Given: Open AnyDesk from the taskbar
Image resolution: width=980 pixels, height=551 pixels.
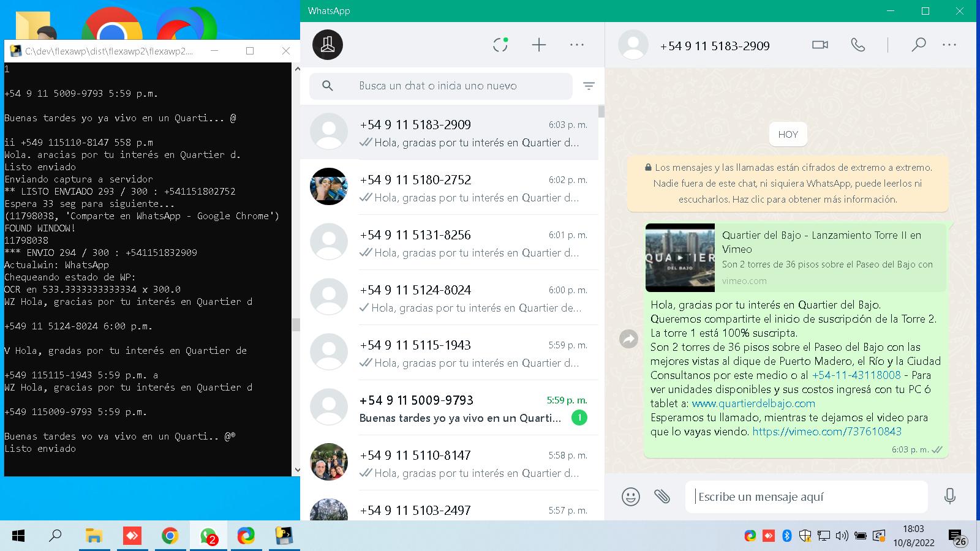Looking at the screenshot, I should coord(132,536).
